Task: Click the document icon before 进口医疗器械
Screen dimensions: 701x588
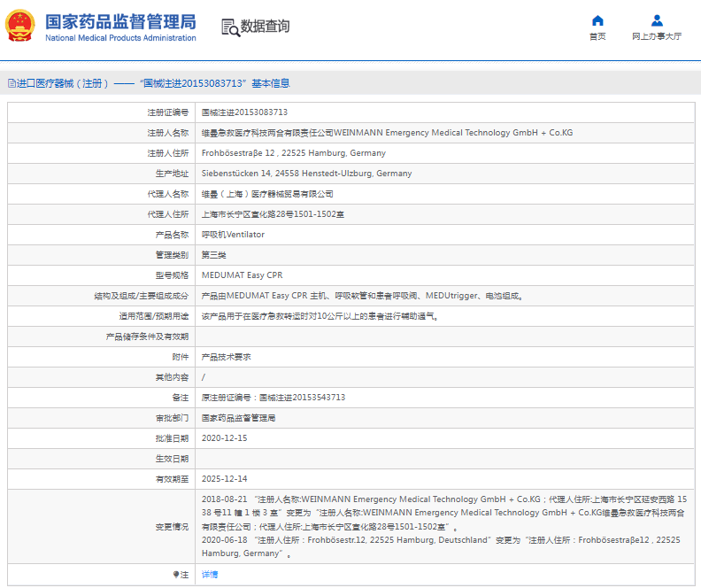Action: click(12, 83)
